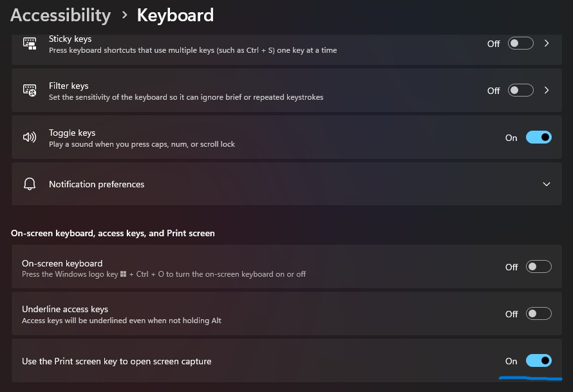Click the Notification preferences bell icon
The height and width of the screenshot is (392, 573).
30,184
